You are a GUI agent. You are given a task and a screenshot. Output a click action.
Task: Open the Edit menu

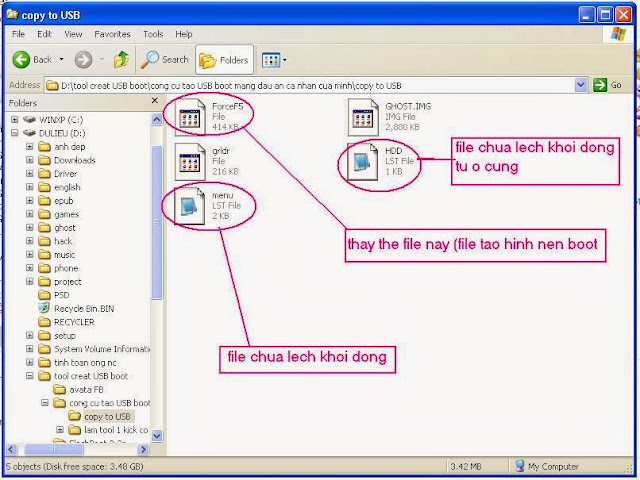(44, 34)
